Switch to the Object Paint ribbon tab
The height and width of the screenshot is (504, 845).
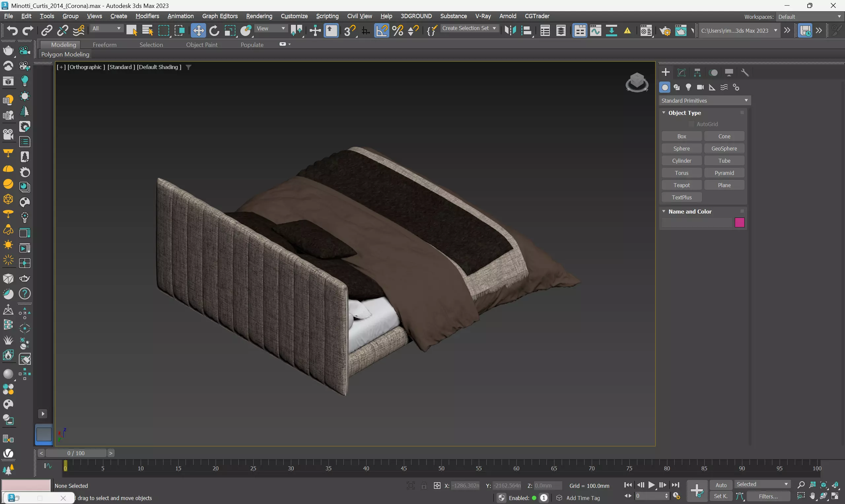click(201, 45)
